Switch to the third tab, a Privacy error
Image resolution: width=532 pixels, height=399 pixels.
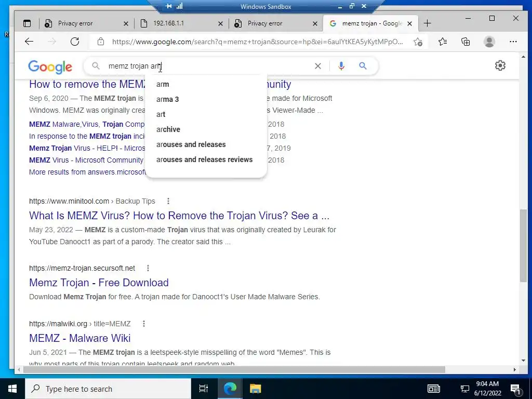(265, 23)
